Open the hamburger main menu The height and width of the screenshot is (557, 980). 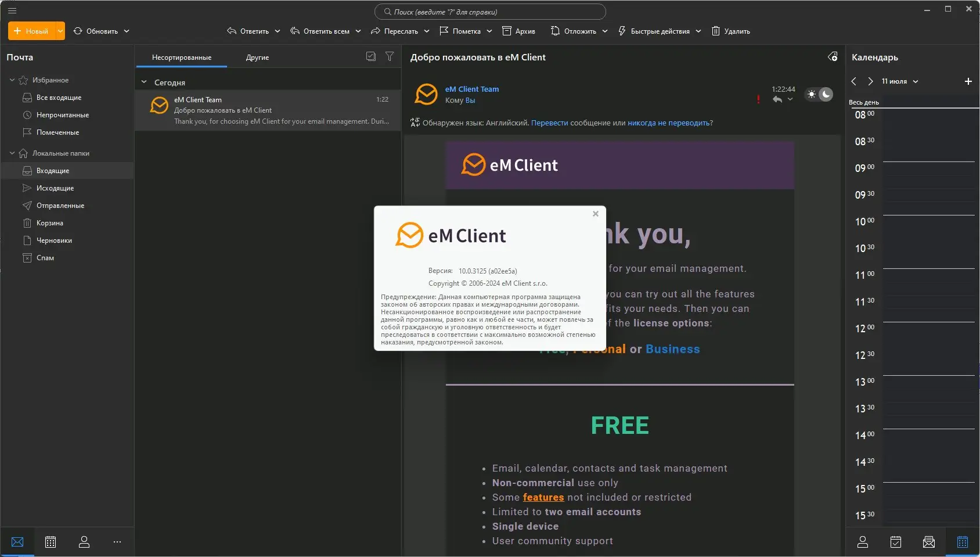coord(12,10)
